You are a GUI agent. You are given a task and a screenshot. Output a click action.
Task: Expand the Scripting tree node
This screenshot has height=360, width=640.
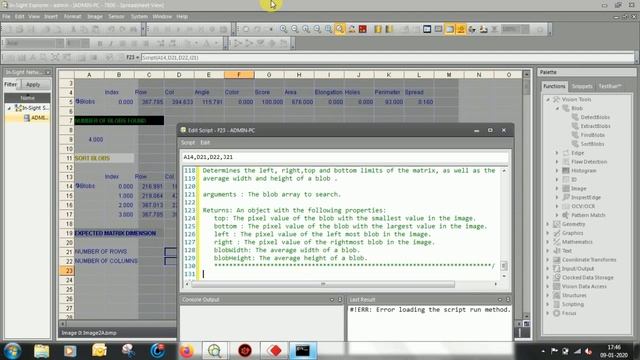coord(548,304)
